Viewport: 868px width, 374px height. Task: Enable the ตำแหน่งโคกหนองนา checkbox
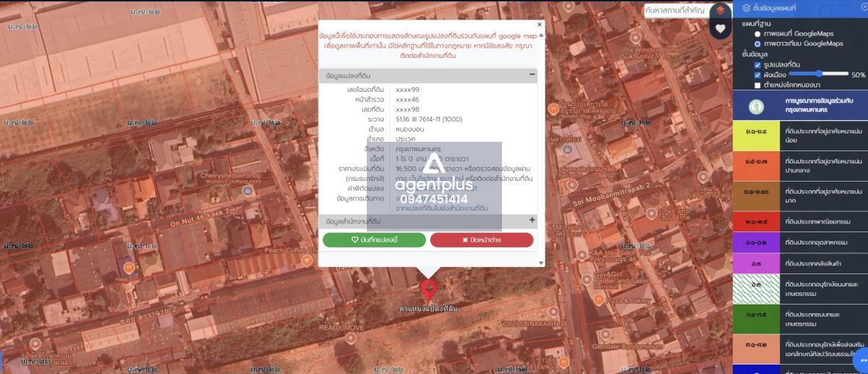pyautogui.click(x=757, y=85)
